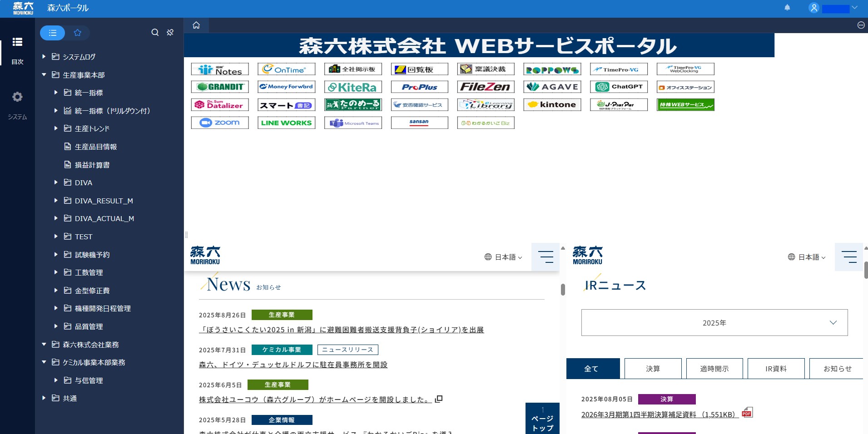Open the ChatGPT tile

(x=619, y=87)
